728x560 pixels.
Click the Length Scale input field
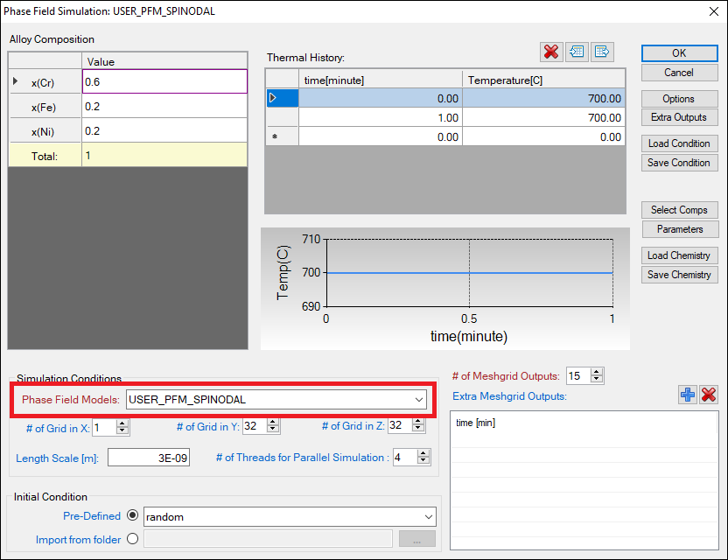(x=149, y=458)
